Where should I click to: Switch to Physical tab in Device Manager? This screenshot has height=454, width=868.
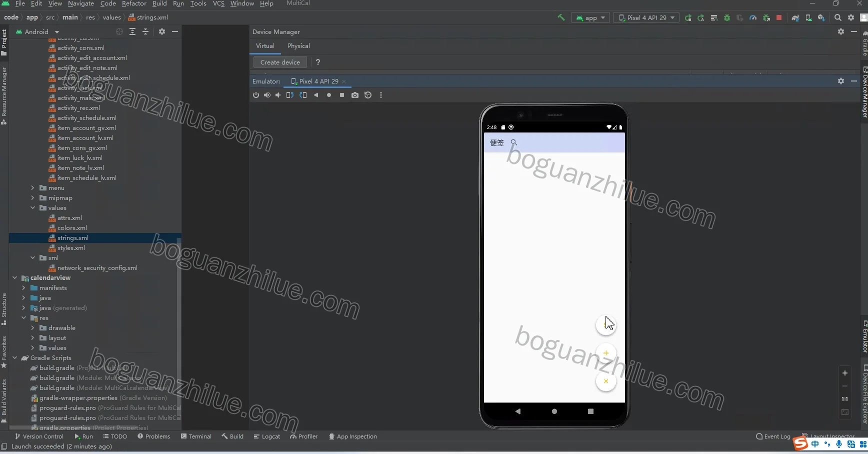pos(298,46)
